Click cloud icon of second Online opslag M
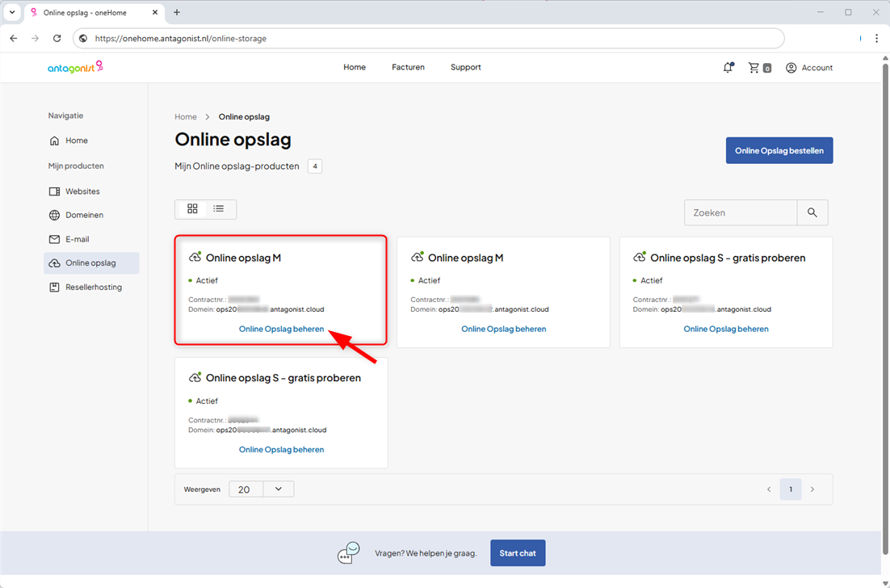 pyautogui.click(x=418, y=257)
